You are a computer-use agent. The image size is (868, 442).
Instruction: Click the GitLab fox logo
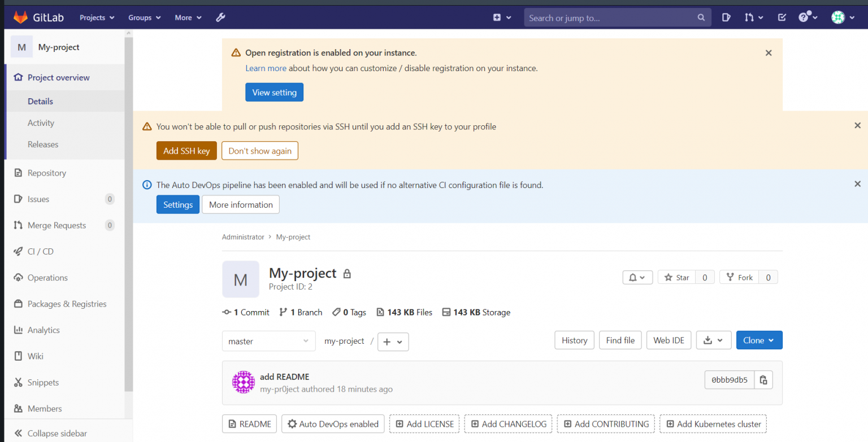pyautogui.click(x=20, y=17)
